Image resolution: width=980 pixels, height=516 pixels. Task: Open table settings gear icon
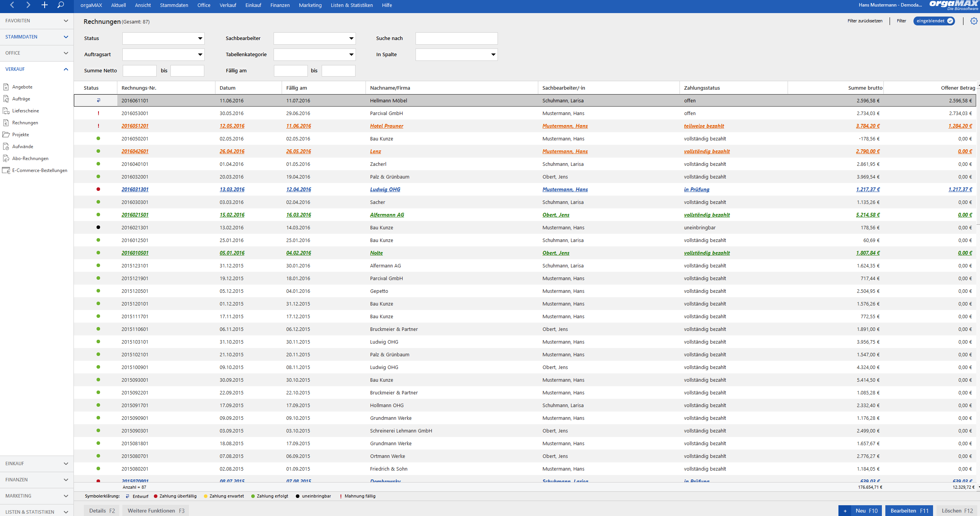[x=974, y=21]
